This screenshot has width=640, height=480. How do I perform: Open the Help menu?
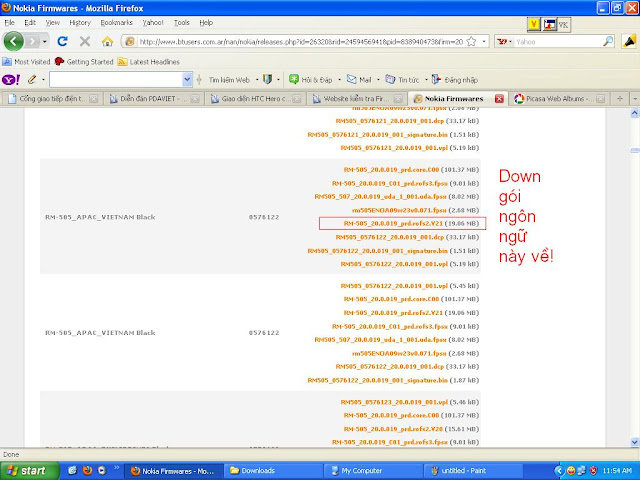pyautogui.click(x=206, y=23)
